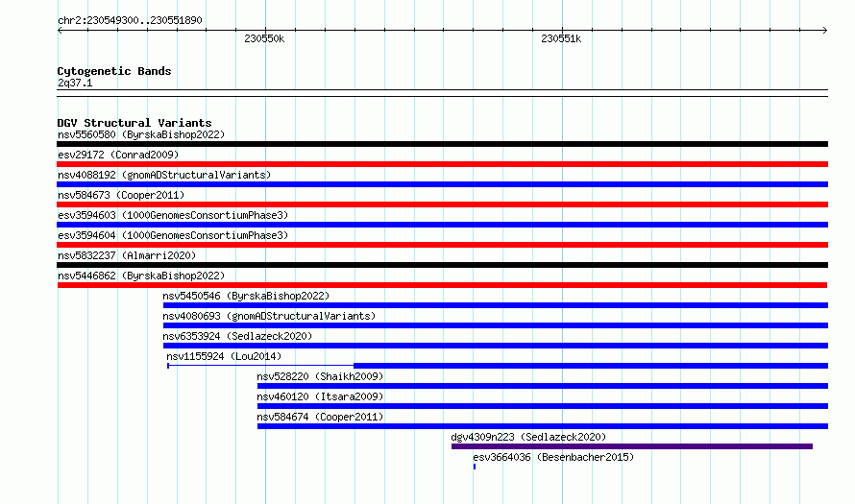
Task: Open the nsv6353924 (Sedlazeck2020) label
Action: click(x=237, y=336)
